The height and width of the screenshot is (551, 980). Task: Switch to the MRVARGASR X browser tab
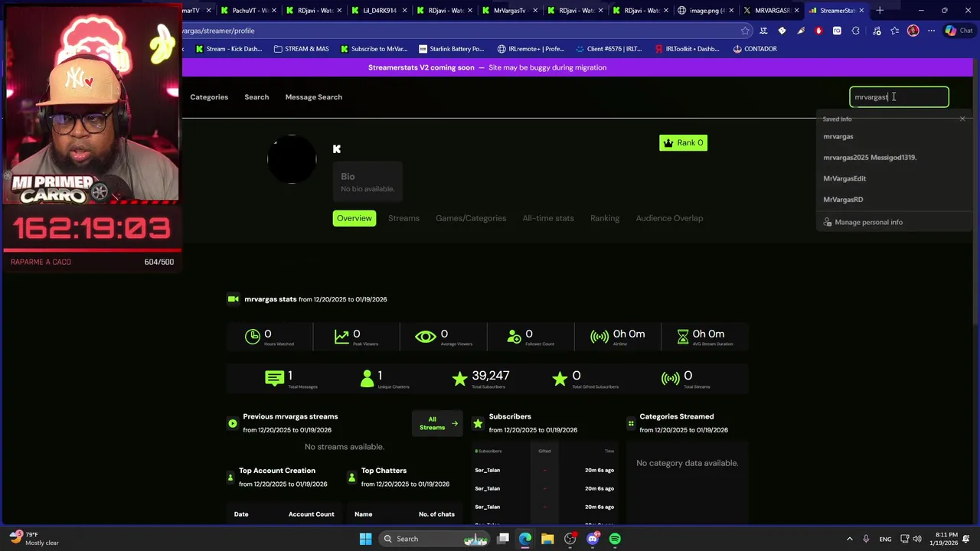click(x=771, y=11)
